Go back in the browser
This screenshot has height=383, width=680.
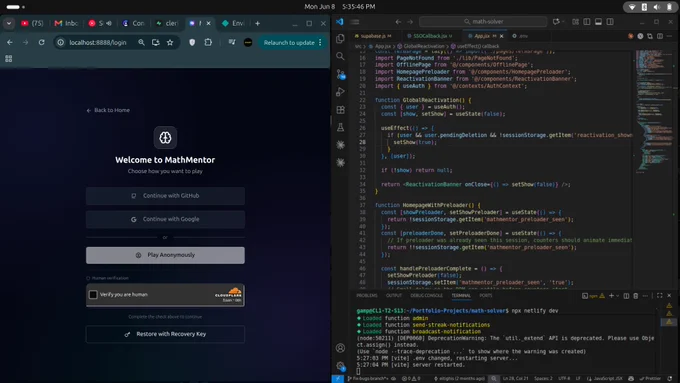point(10,43)
